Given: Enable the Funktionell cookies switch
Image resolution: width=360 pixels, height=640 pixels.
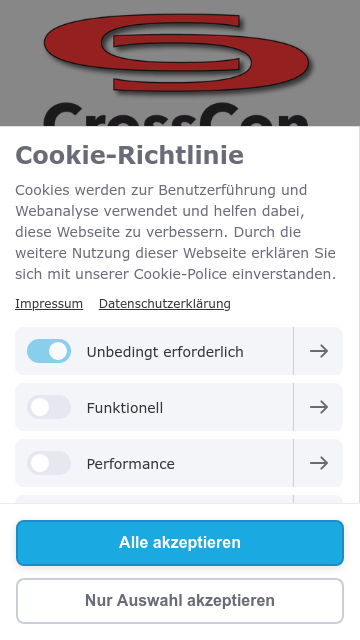Looking at the screenshot, I should point(49,407).
